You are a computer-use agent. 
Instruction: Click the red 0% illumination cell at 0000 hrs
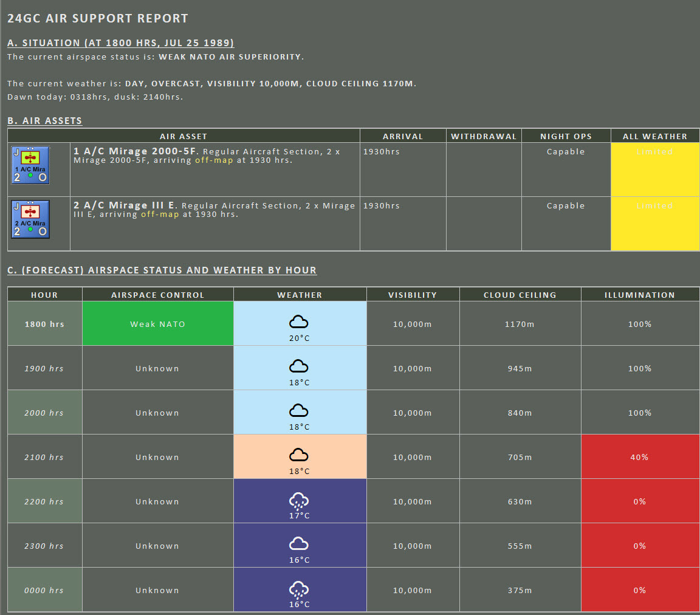tap(640, 589)
